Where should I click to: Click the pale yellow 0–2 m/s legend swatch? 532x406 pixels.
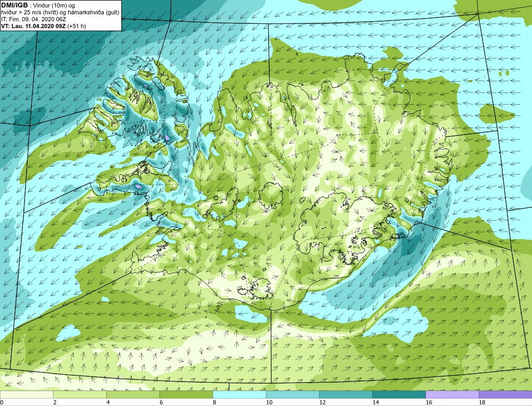coord(27,394)
